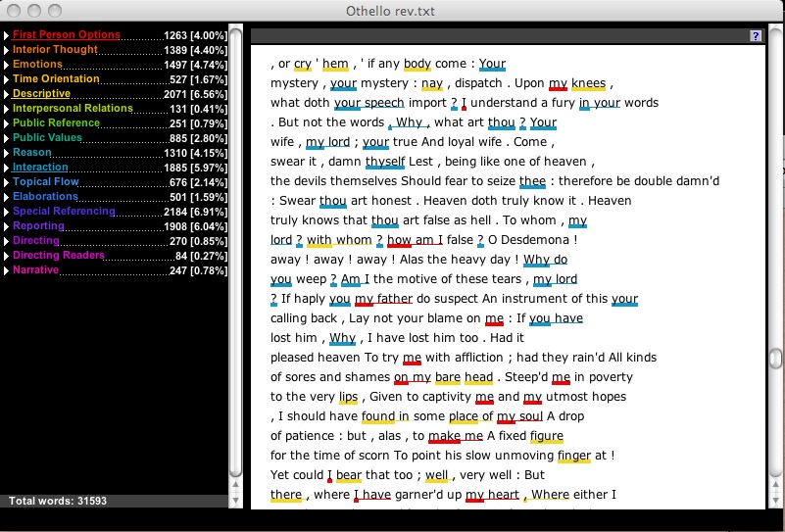Click the underlined phrase my father
785x532 pixels.
pyautogui.click(x=383, y=299)
